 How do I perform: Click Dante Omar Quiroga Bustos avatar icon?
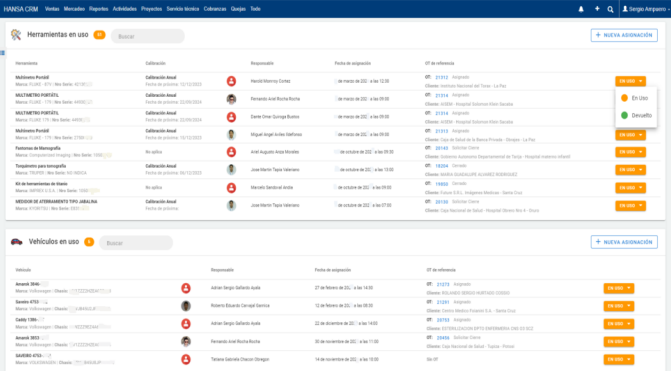231,117
